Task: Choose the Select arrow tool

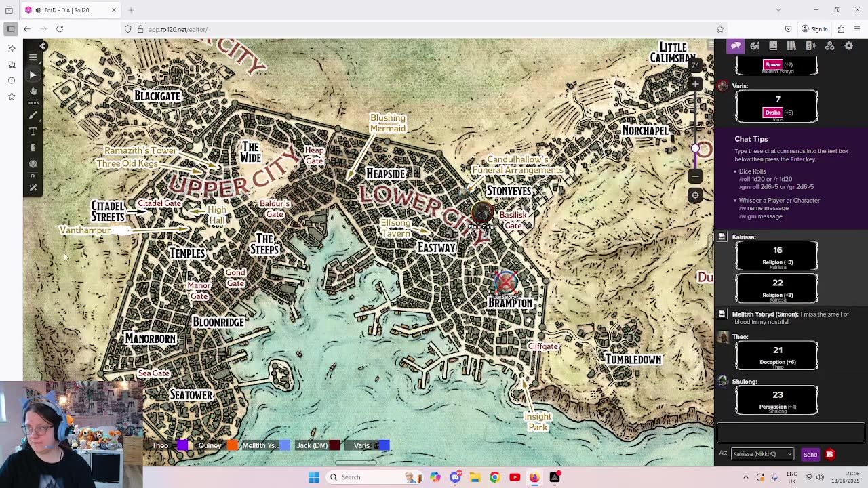Action: (33, 75)
